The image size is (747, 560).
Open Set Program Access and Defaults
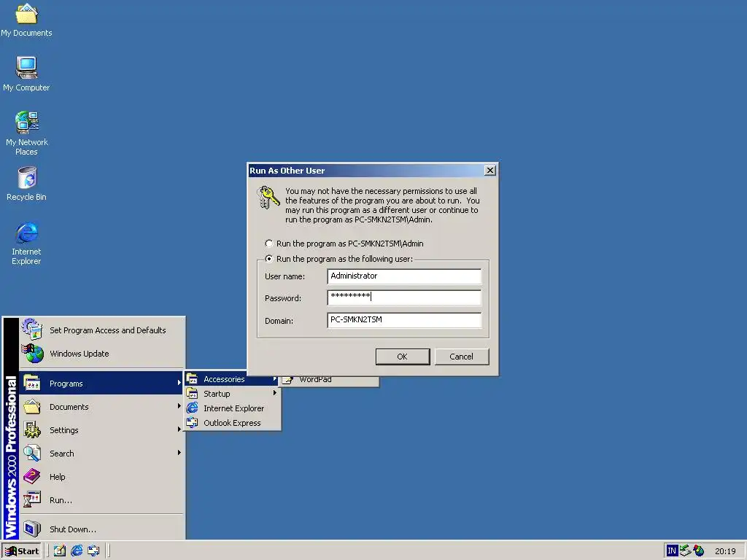[x=101, y=330]
